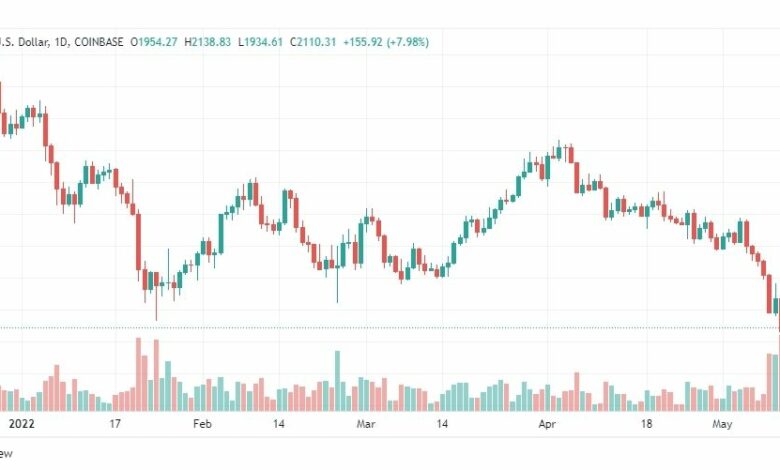Click the tallest red volume bar in late January
Image resolution: width=780 pixels, height=470 pixels.
click(138, 374)
